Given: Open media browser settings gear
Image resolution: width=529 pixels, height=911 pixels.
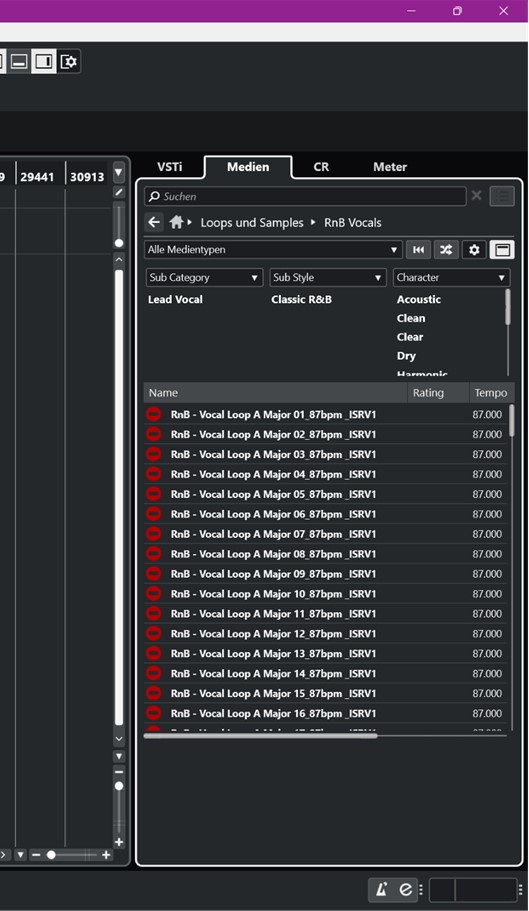Looking at the screenshot, I should (474, 250).
